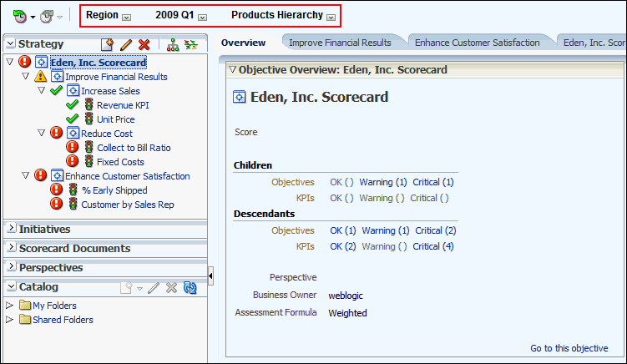This screenshot has height=364, width=627.
Task: Open dropdown arrow beside the refresh icon
Action: (x=33, y=18)
